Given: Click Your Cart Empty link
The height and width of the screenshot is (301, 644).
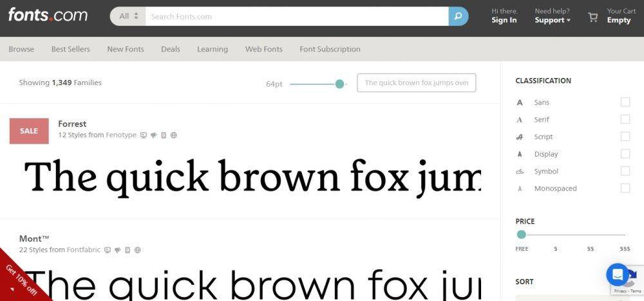Looking at the screenshot, I should point(621,15).
